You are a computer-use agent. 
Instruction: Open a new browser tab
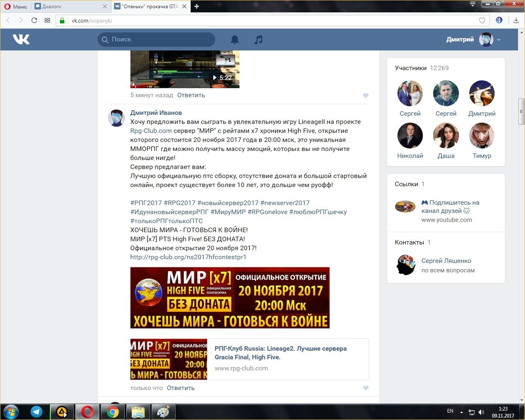click(x=196, y=6)
